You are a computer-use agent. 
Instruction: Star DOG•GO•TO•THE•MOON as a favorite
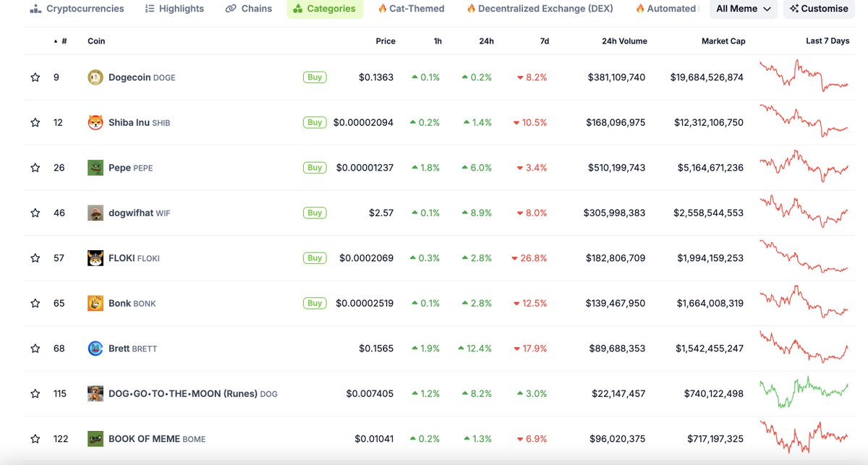pos(35,394)
